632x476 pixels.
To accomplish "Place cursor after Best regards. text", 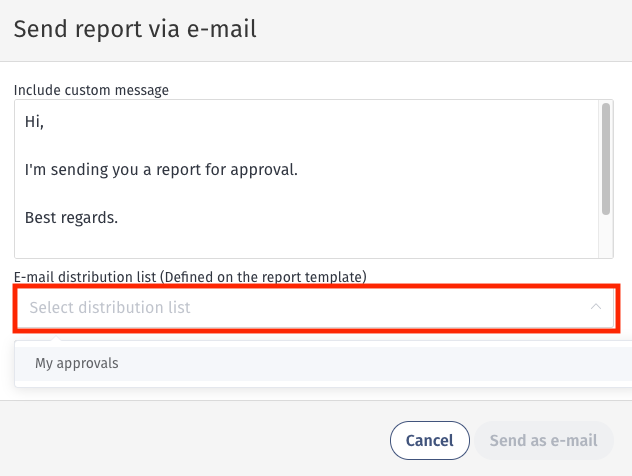I will click(x=118, y=218).
